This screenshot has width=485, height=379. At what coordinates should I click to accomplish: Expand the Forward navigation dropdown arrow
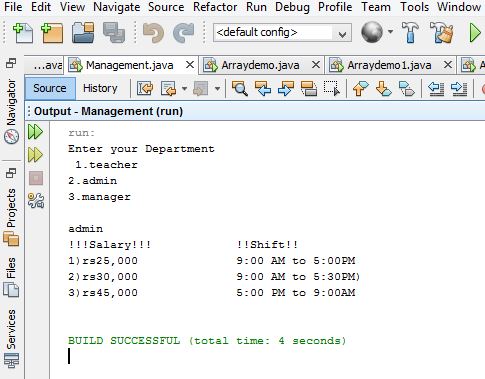pyautogui.click(x=217, y=89)
